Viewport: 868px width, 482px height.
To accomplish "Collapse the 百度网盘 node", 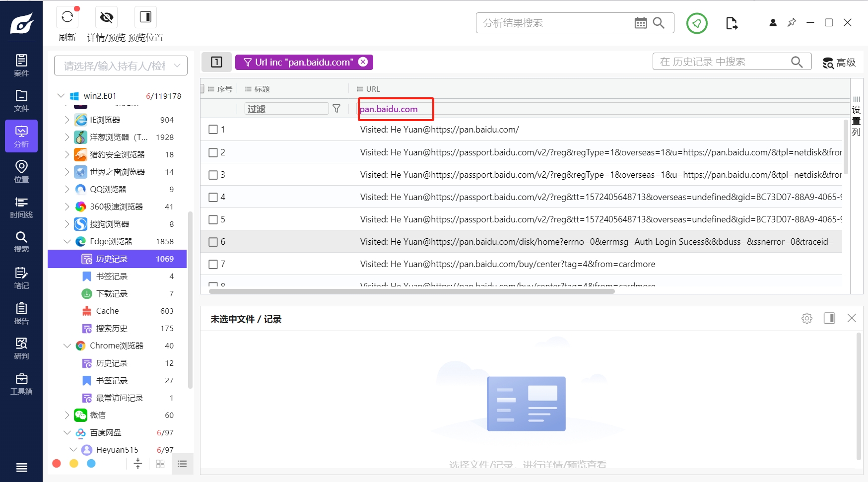I will (x=67, y=432).
